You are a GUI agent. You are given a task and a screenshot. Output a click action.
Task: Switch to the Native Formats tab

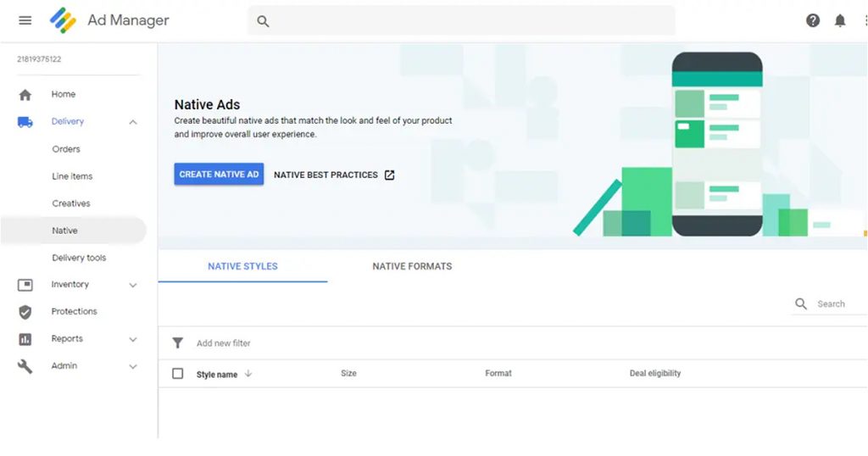[x=412, y=266]
